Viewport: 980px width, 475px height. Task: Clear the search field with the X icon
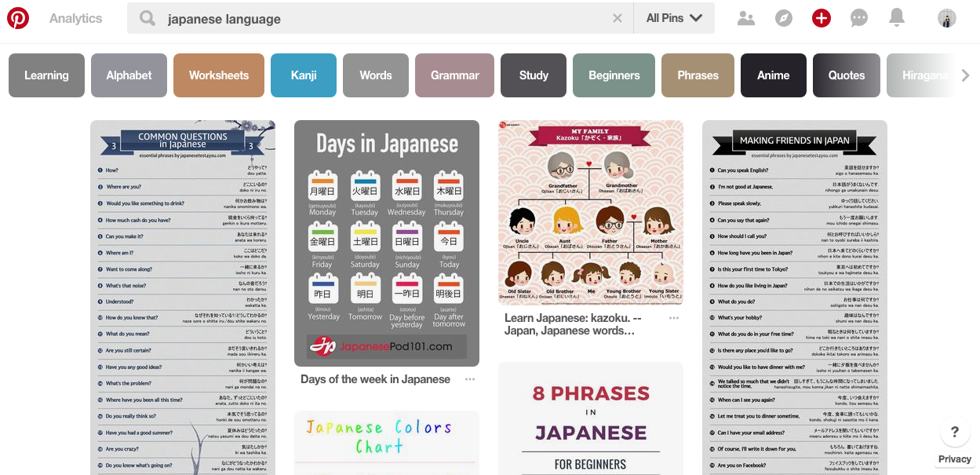618,18
